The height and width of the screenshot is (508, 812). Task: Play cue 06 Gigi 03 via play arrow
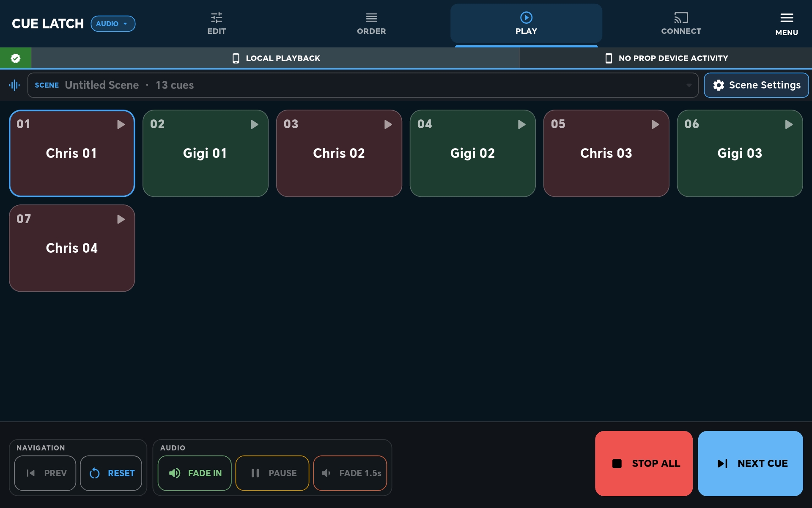pos(789,124)
